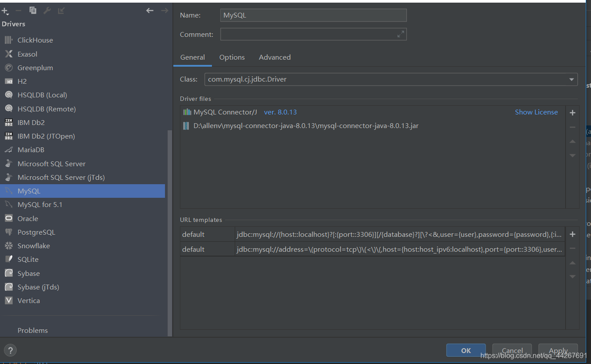Select the Exasol driver
Screen dimensions: 591x364
82,54
